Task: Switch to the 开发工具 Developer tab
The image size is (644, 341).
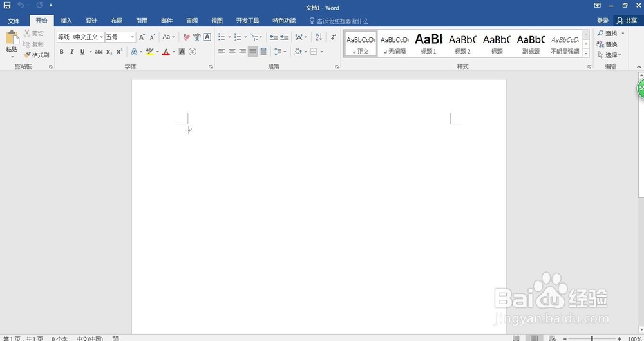Action: (248, 21)
